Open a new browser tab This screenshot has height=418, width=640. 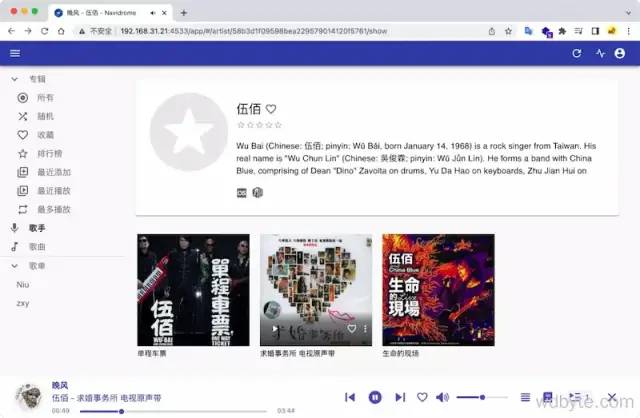pyautogui.click(x=184, y=13)
